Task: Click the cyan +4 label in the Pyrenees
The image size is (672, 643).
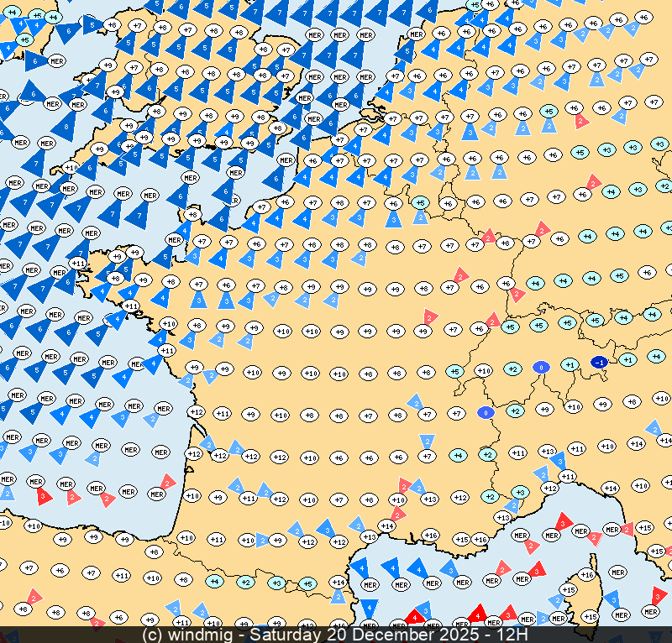Action: point(214,581)
